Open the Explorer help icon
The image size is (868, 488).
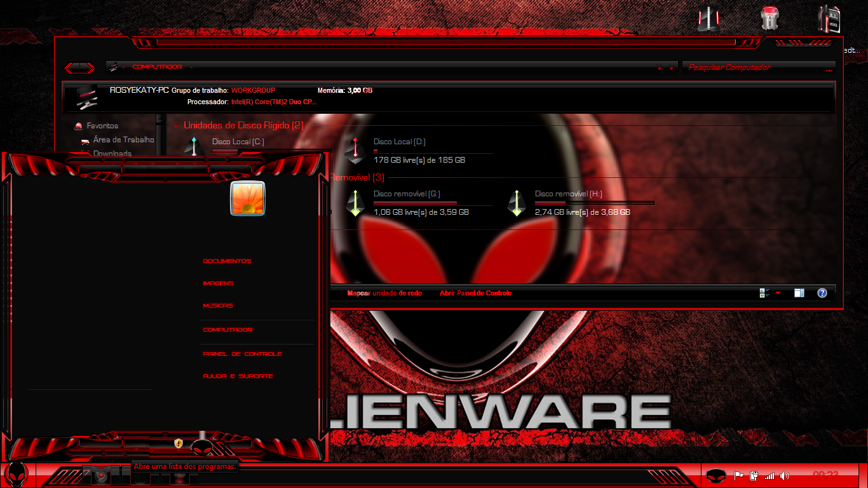(822, 293)
